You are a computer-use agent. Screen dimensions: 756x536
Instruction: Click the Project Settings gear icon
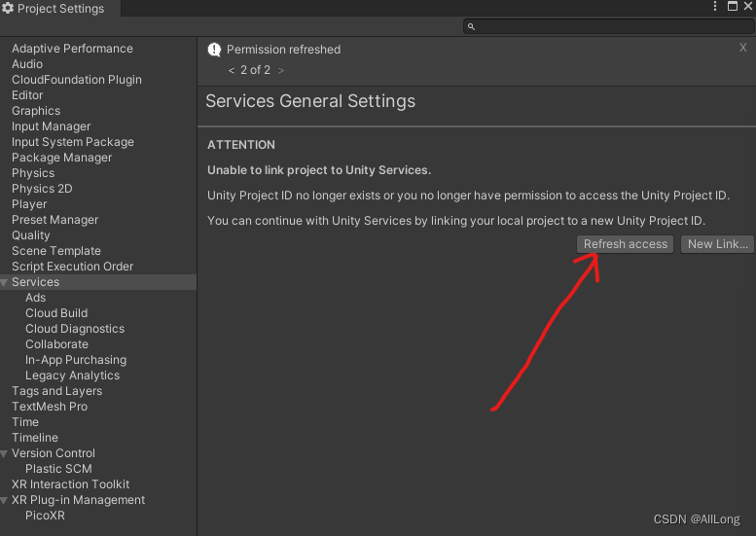8,8
